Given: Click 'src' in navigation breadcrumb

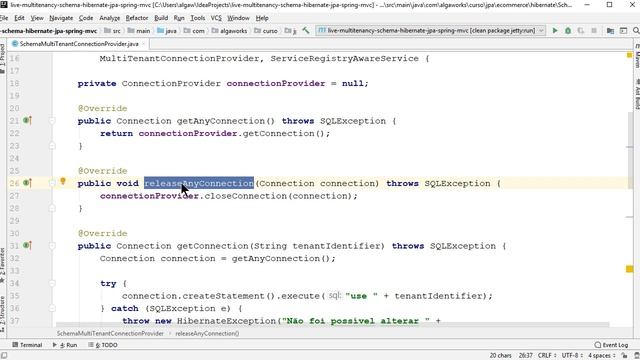Looking at the screenshot, I should point(113,31).
